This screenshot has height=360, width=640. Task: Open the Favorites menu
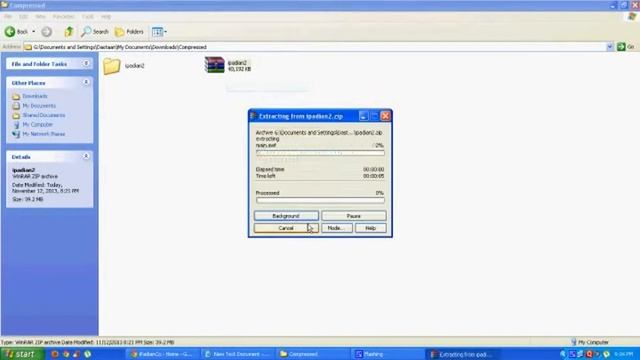63,17
